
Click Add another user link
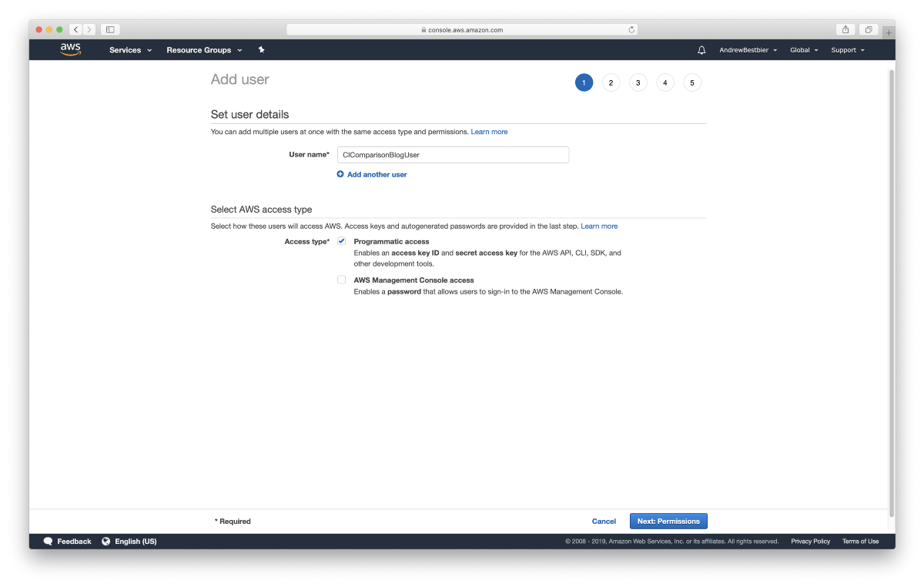[377, 175]
